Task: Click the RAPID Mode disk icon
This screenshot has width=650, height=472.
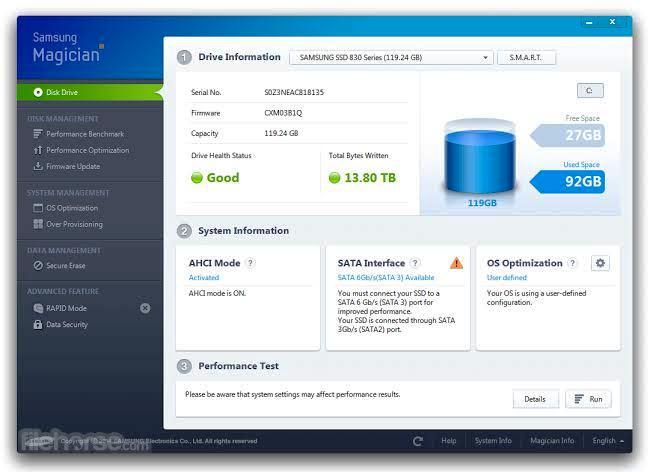Action: click(x=38, y=308)
